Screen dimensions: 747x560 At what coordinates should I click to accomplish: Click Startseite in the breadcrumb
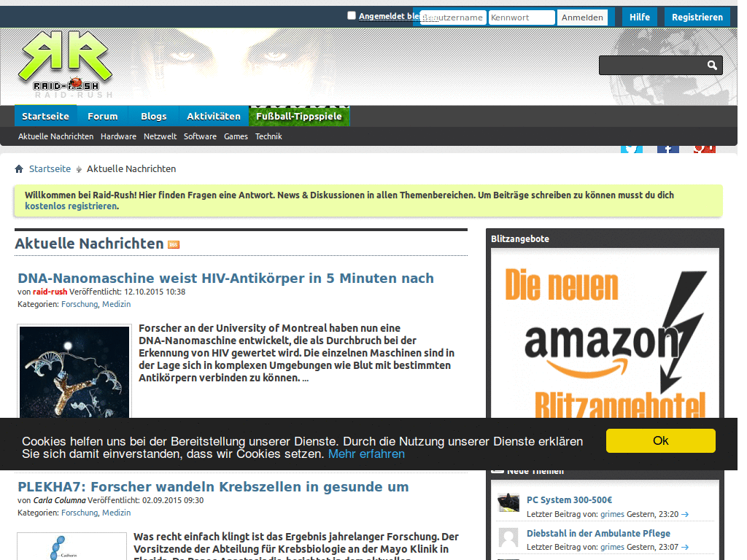[50, 168]
